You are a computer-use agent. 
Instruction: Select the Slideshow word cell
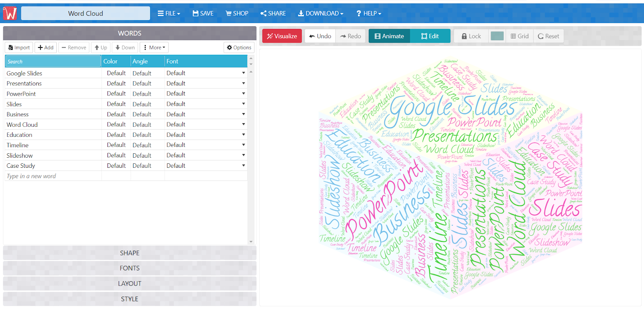[53, 155]
